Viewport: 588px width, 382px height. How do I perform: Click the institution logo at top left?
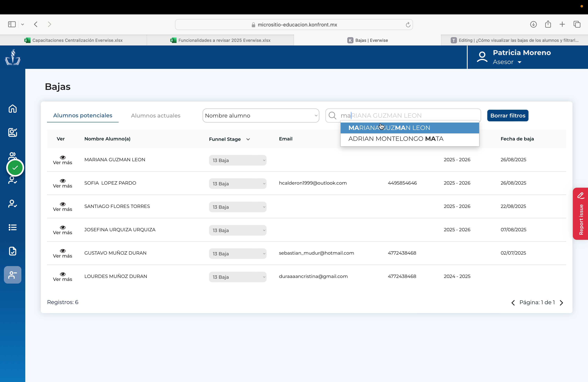[x=13, y=57]
